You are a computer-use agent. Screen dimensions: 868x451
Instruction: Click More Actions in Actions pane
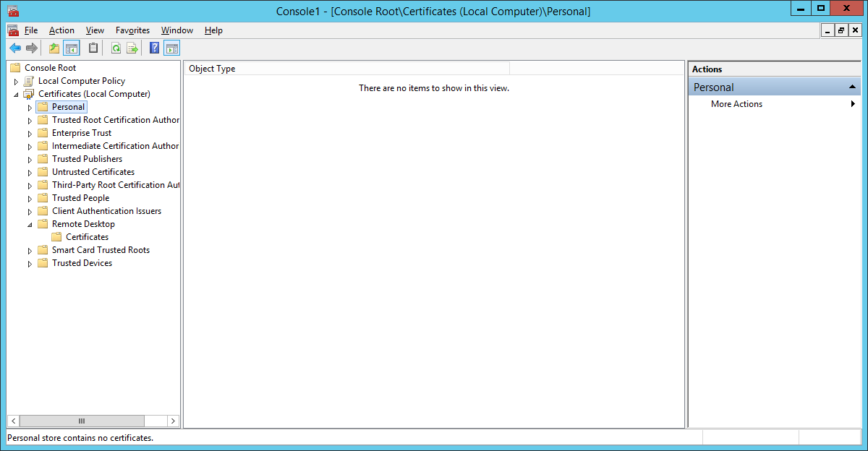[736, 104]
